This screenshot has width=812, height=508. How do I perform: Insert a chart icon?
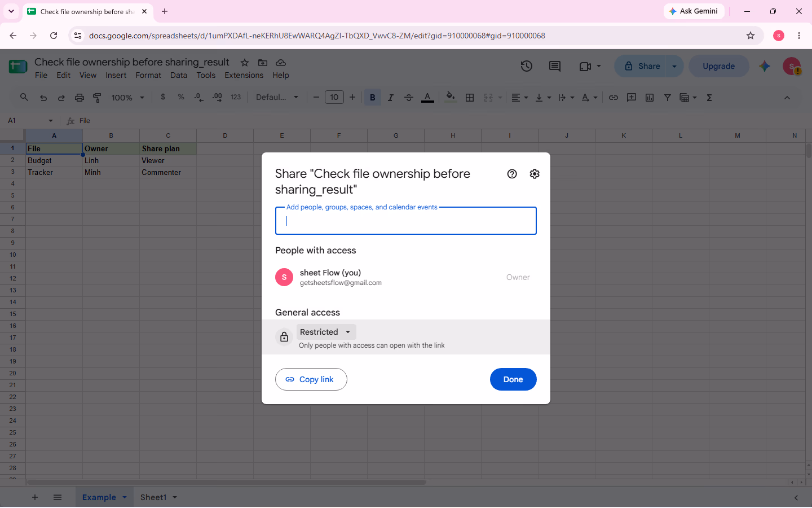(650, 98)
